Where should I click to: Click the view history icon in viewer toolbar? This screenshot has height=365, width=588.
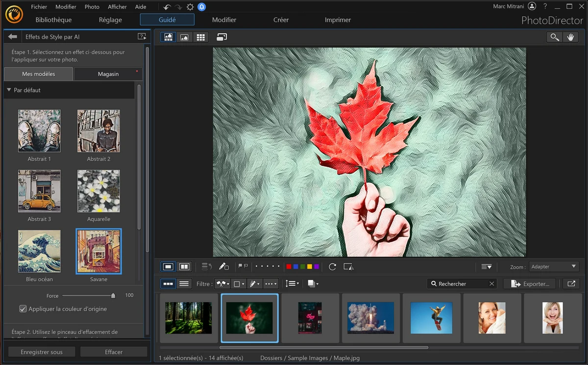click(x=206, y=266)
